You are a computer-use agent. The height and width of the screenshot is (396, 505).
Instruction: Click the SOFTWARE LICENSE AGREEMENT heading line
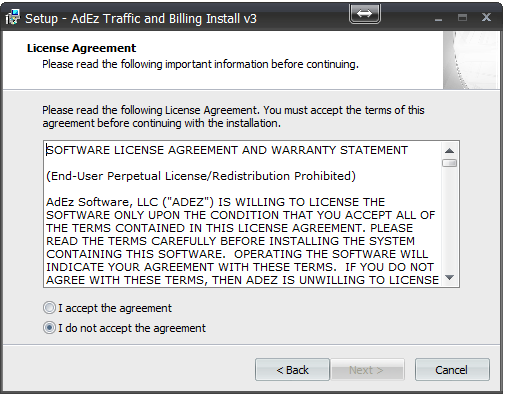click(227, 150)
